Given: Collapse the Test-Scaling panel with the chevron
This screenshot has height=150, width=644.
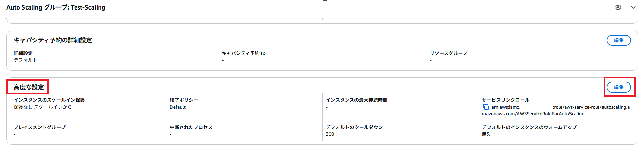Looking at the screenshot, I should point(633,7).
